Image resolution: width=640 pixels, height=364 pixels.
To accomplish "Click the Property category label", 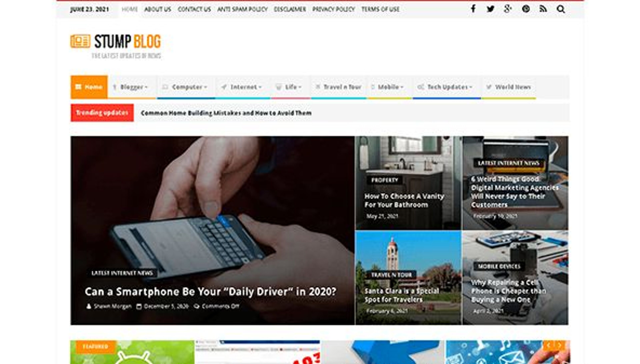I will point(384,180).
